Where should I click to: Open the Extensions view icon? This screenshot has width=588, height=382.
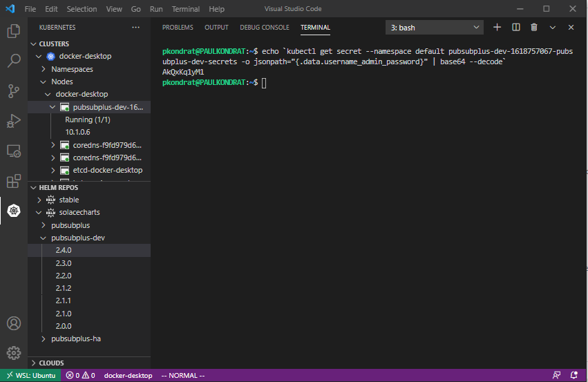[13, 181]
